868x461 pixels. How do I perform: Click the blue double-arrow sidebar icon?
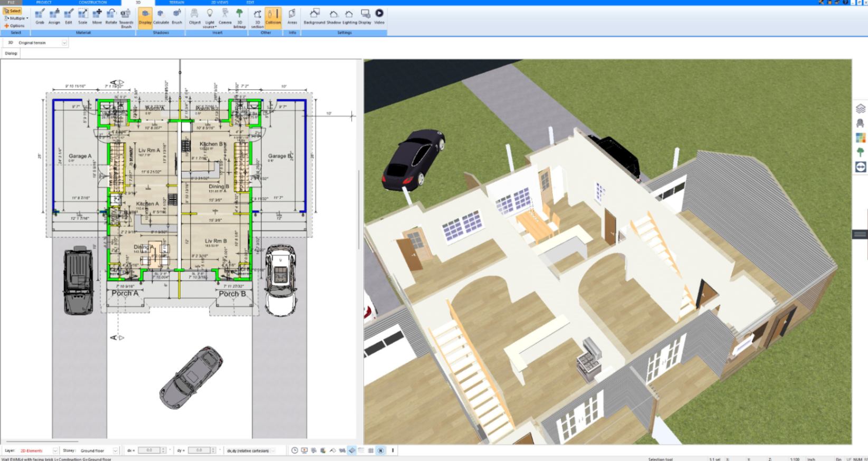coord(861,167)
